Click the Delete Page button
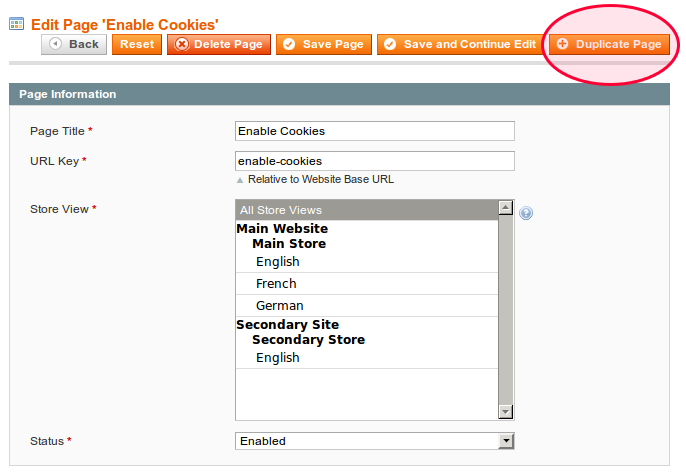This screenshot has height=475, width=686. [x=219, y=44]
